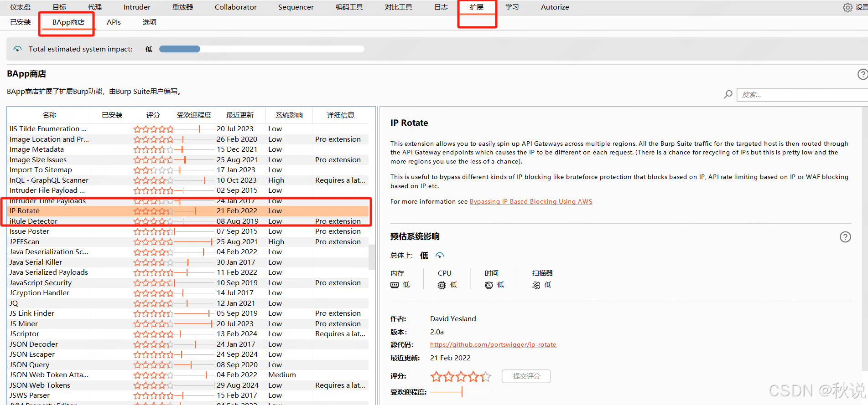Select the BApp商店 sub-tab

(x=68, y=22)
